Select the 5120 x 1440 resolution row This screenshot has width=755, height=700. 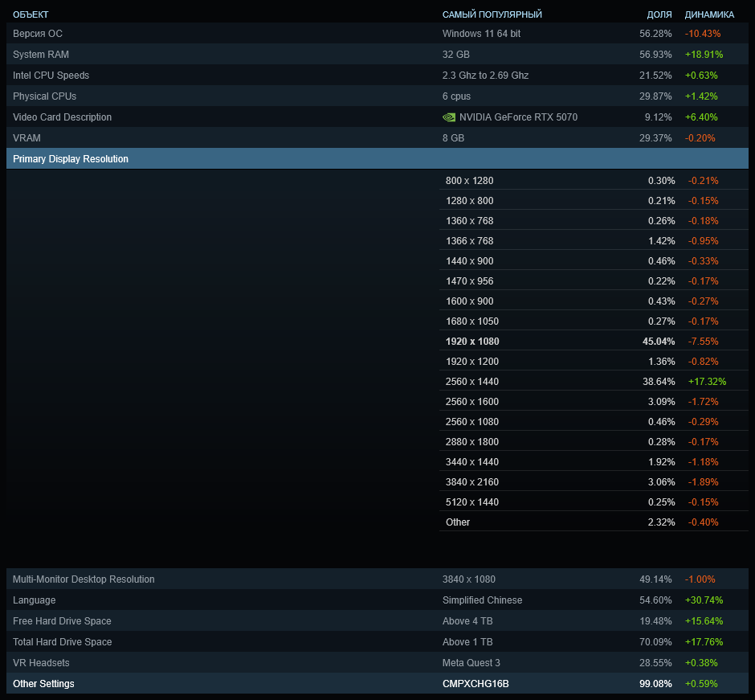(x=594, y=501)
